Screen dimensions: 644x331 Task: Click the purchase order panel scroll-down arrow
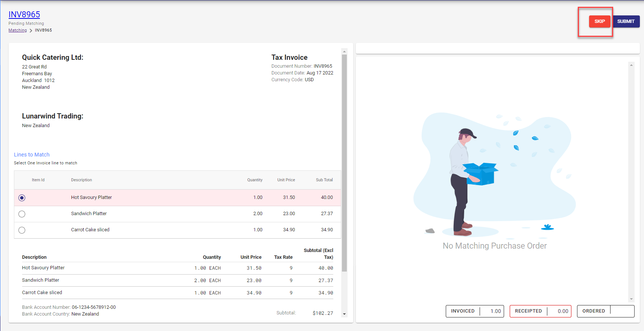(x=631, y=299)
